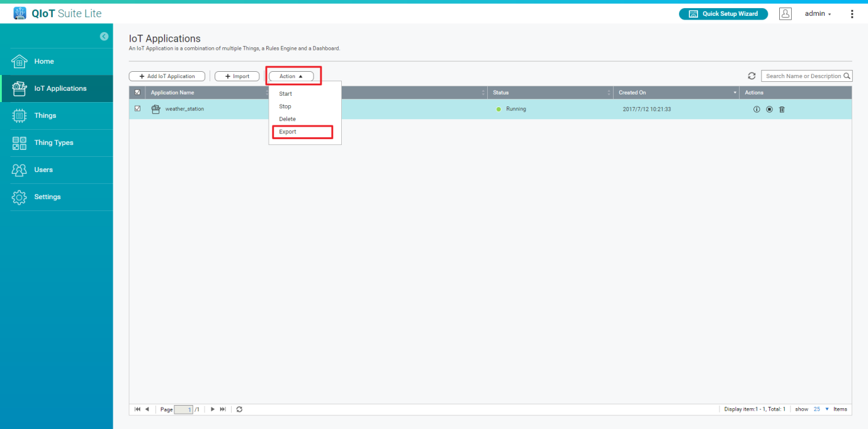The image size is (868, 429).
Task: Toggle the select-all checkbox in header
Action: pyautogui.click(x=138, y=93)
